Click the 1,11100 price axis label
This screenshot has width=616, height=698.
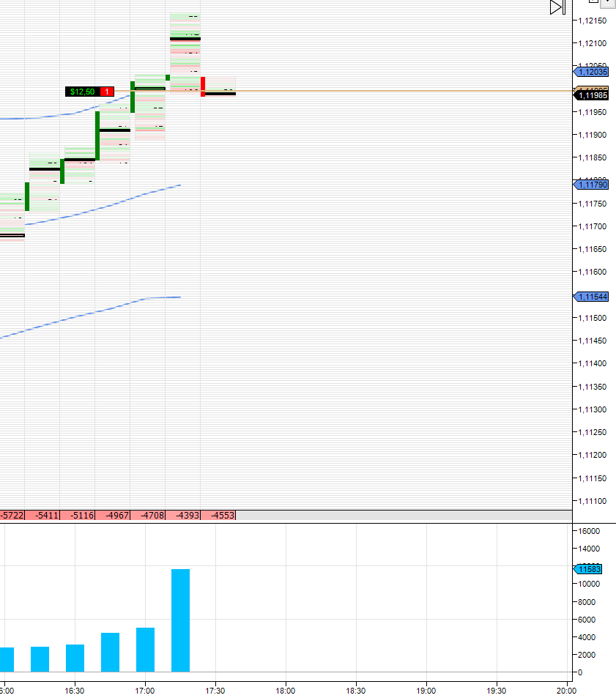coord(593,501)
